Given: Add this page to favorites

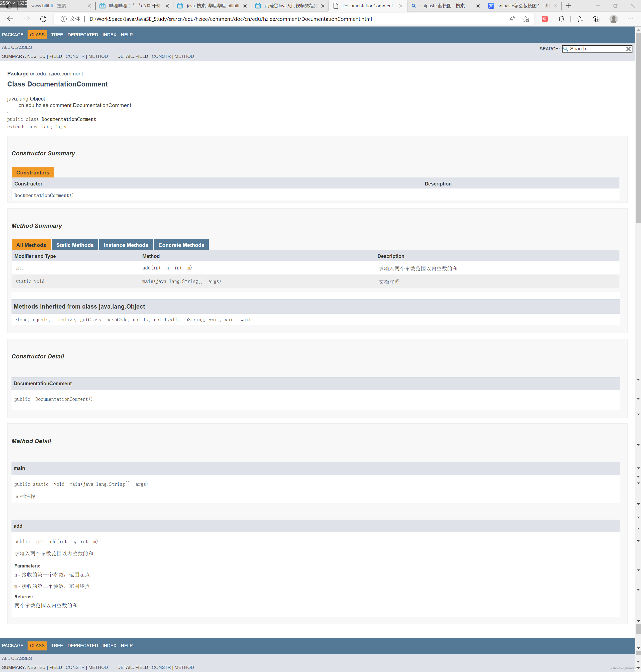Looking at the screenshot, I should pos(525,19).
